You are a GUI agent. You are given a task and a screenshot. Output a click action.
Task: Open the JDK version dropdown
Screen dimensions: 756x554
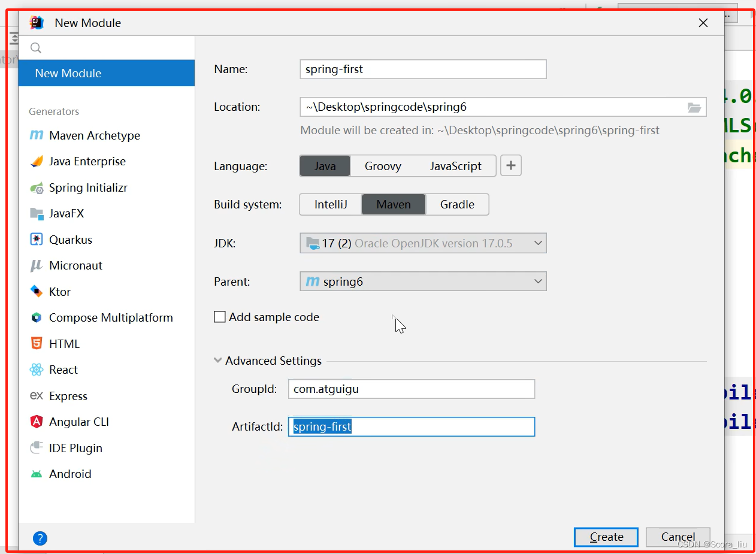coord(423,243)
